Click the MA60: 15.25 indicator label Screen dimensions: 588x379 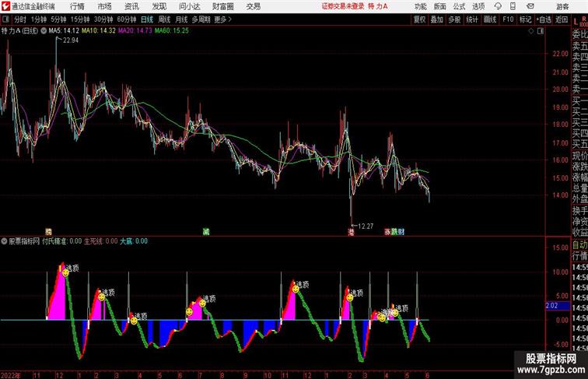coord(171,31)
